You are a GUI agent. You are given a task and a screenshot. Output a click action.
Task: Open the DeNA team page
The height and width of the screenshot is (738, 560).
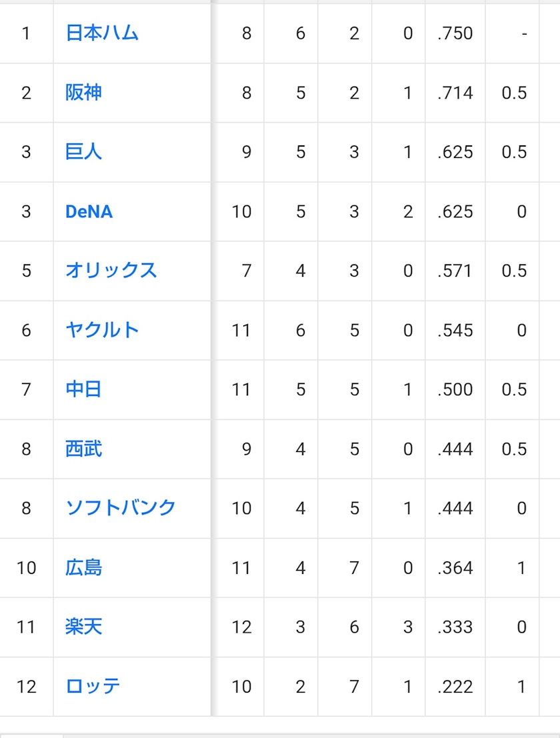(89, 211)
